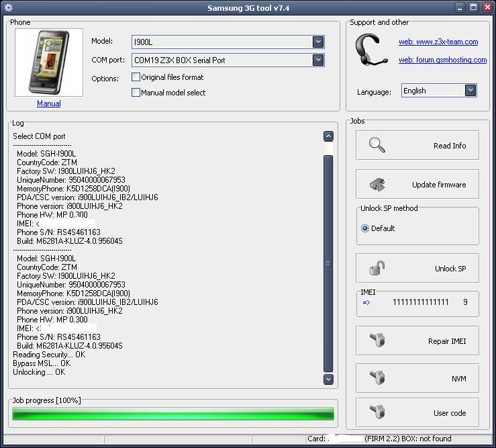Click 'Bypass MSL... OK' log line
496x448 pixels.
coord(42,363)
